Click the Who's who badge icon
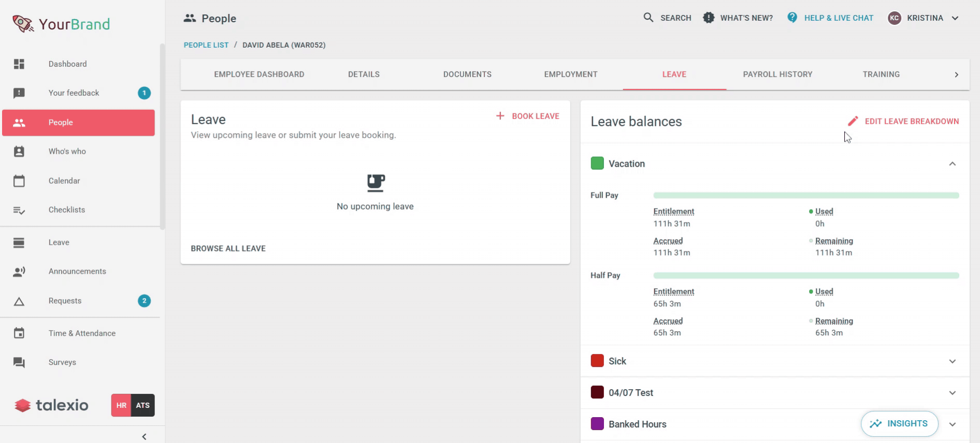This screenshot has width=980, height=443. 19,152
